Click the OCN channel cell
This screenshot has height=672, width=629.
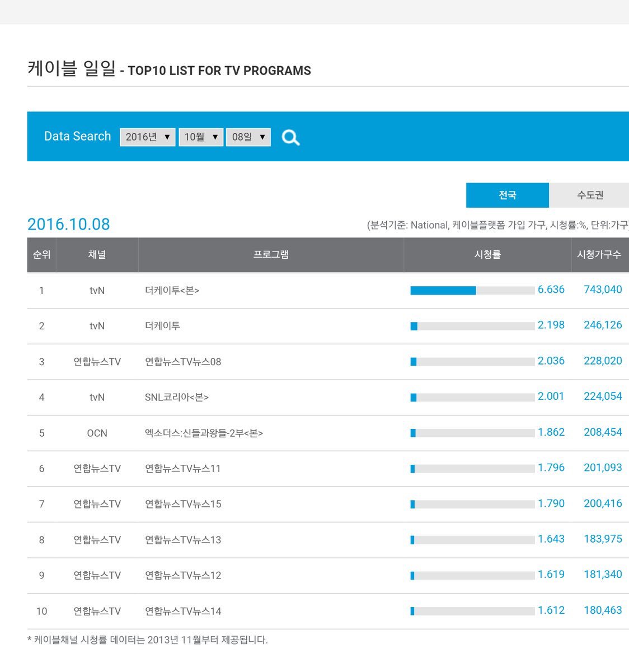pyautogui.click(x=97, y=433)
